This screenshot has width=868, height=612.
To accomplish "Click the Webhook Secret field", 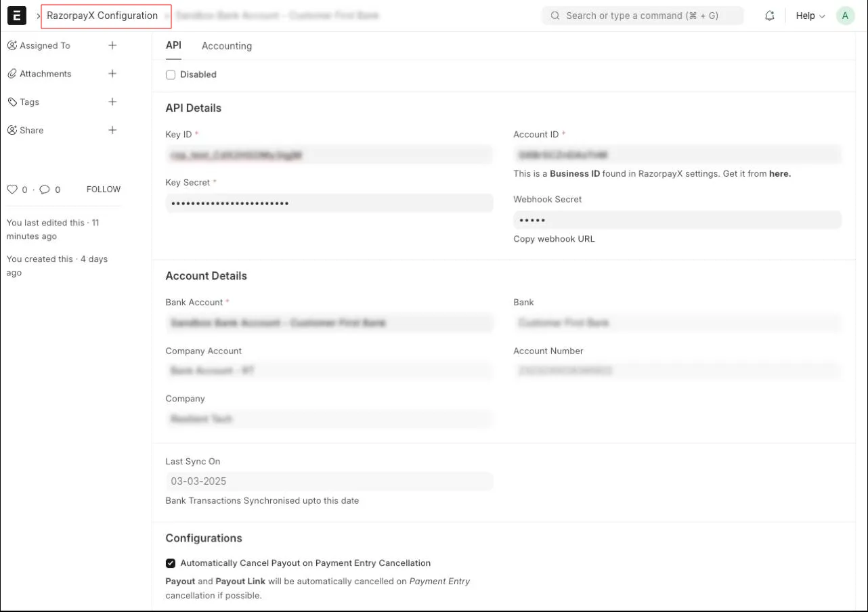I will click(677, 220).
